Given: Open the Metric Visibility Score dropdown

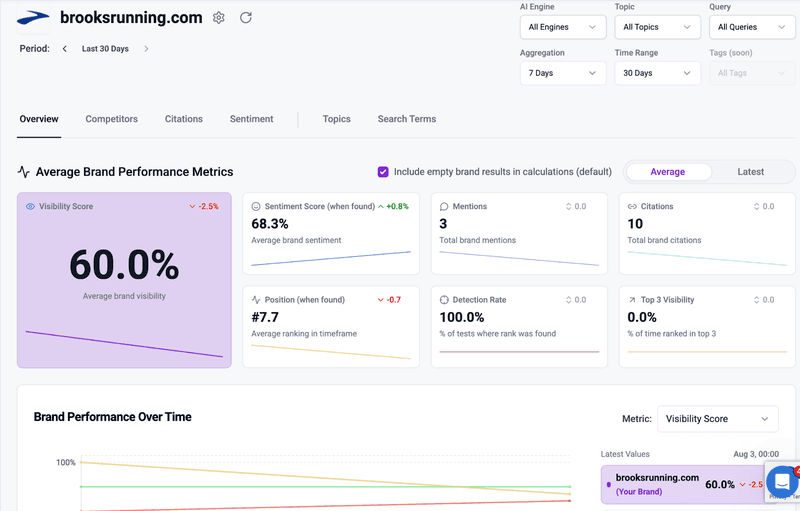Looking at the screenshot, I should [718, 419].
